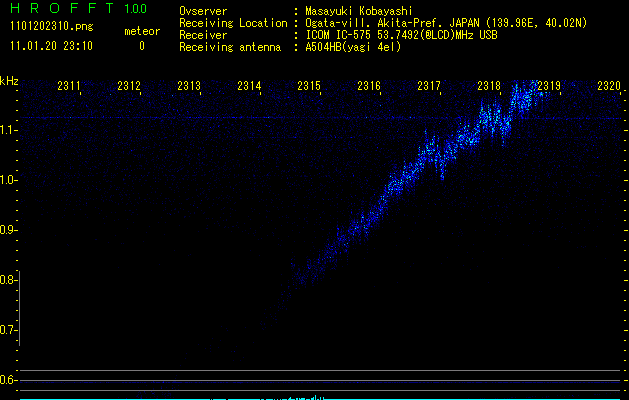This screenshot has height=400, width=629.
Task: Click the 2316 time marker
Action: tap(369, 86)
